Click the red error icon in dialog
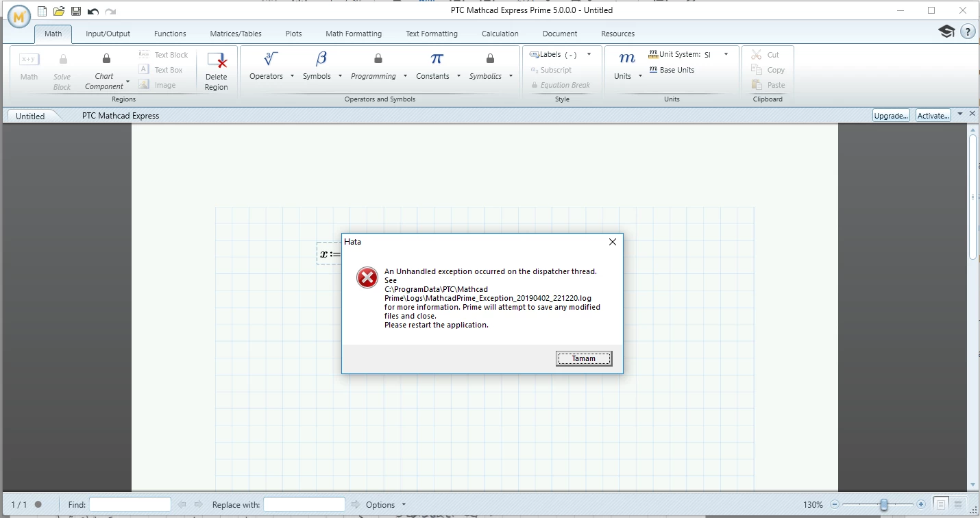The width and height of the screenshot is (980, 518). 367,277
